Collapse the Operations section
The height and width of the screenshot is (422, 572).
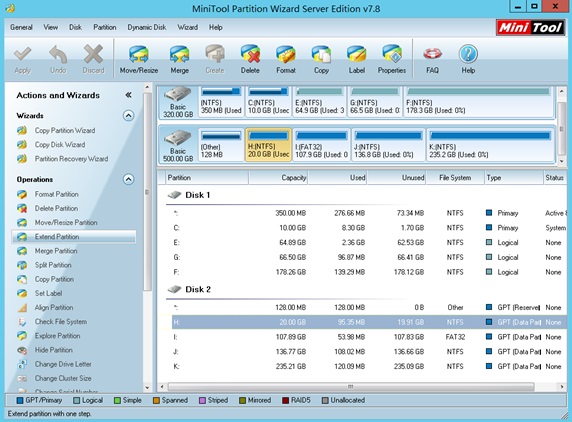128,179
